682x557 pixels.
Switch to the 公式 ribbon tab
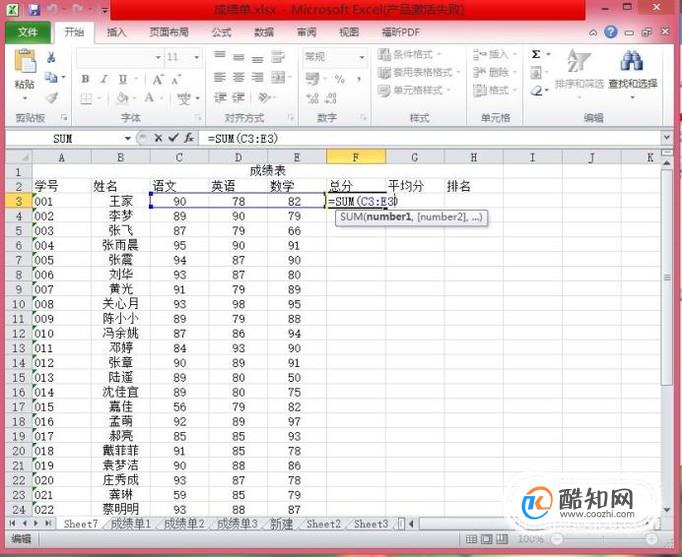[x=221, y=32]
